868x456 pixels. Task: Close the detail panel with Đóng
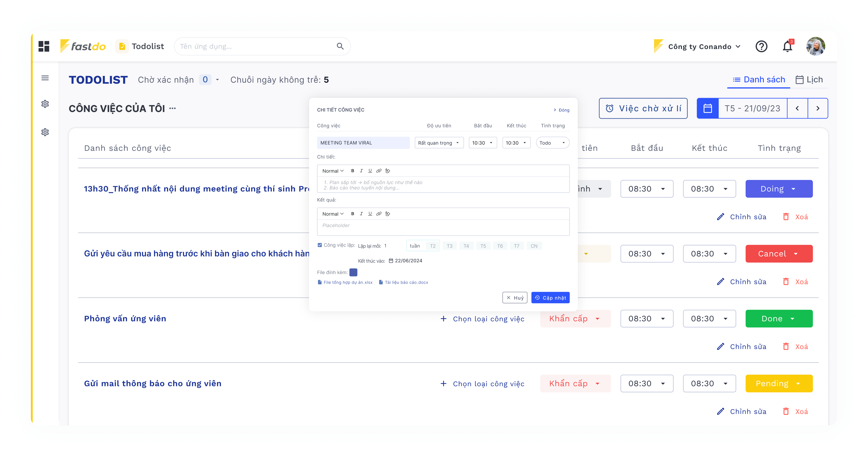pyautogui.click(x=561, y=110)
